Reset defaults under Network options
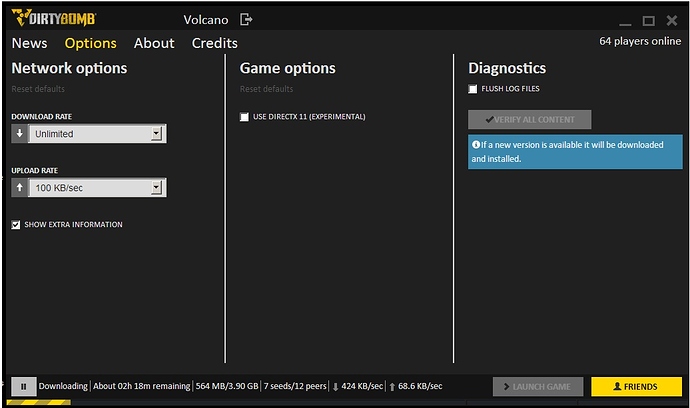 coord(37,90)
